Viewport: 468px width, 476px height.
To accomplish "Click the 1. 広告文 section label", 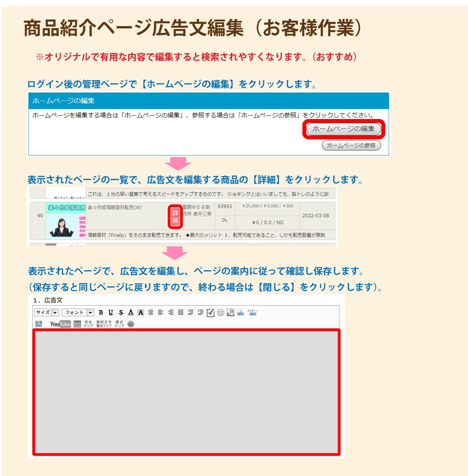I will 48,300.
